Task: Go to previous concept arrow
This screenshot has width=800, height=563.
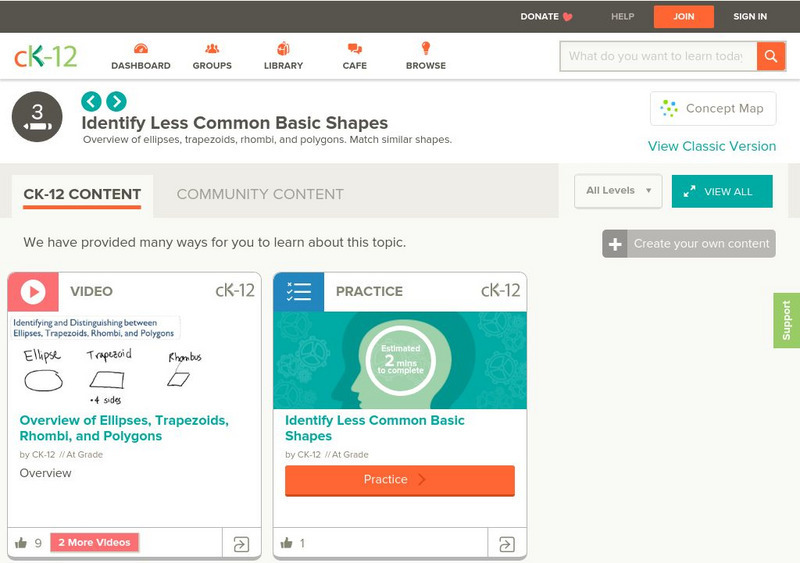Action: (91, 101)
